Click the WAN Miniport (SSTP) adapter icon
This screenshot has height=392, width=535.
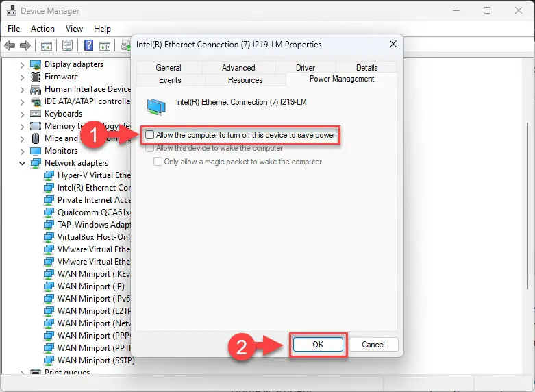coord(49,360)
